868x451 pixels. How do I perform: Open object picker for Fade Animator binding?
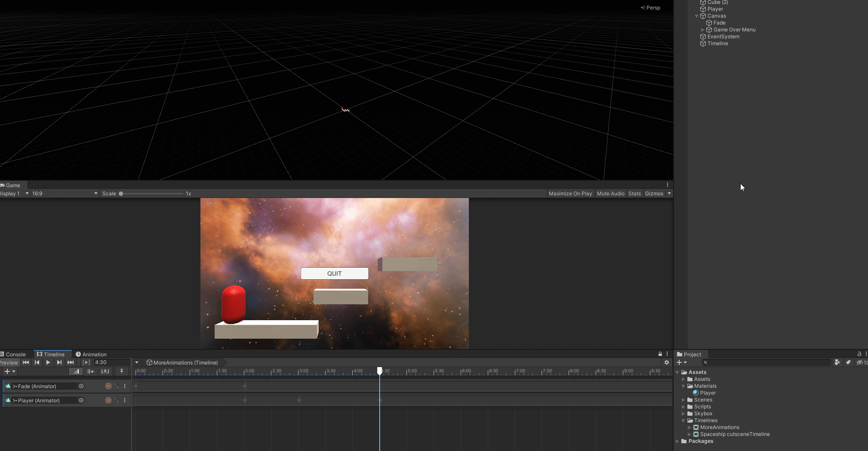(x=81, y=386)
